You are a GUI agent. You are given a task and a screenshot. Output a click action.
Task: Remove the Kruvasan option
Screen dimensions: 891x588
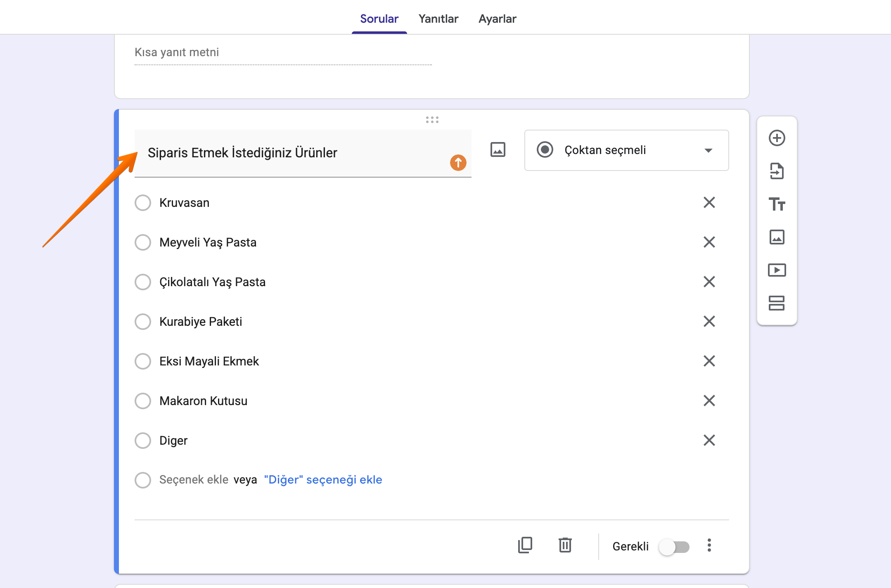[709, 202]
